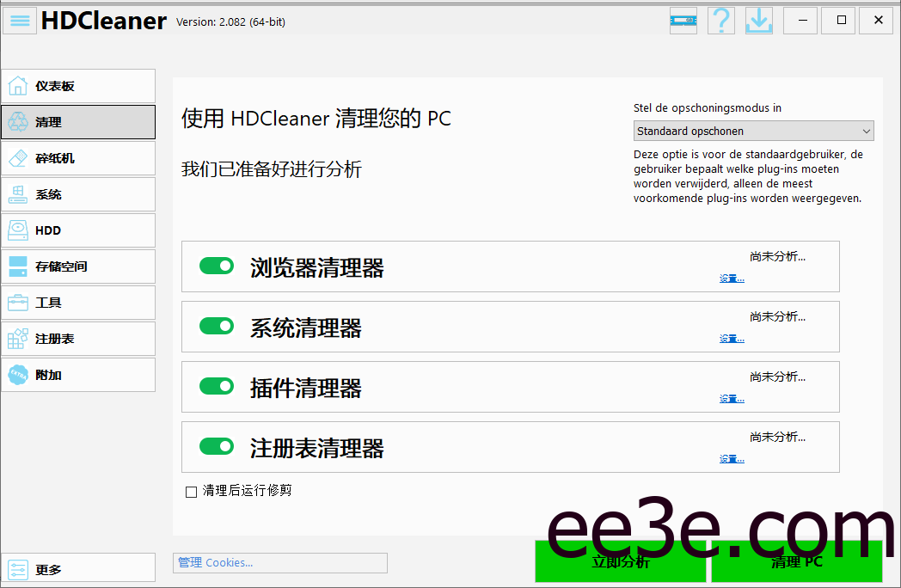901x588 pixels.
Task: Open the help icon in the titlebar
Action: tap(720, 20)
